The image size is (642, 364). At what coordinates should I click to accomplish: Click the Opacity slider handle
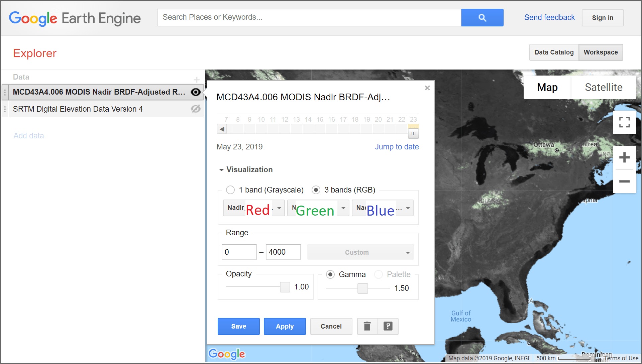[285, 287]
